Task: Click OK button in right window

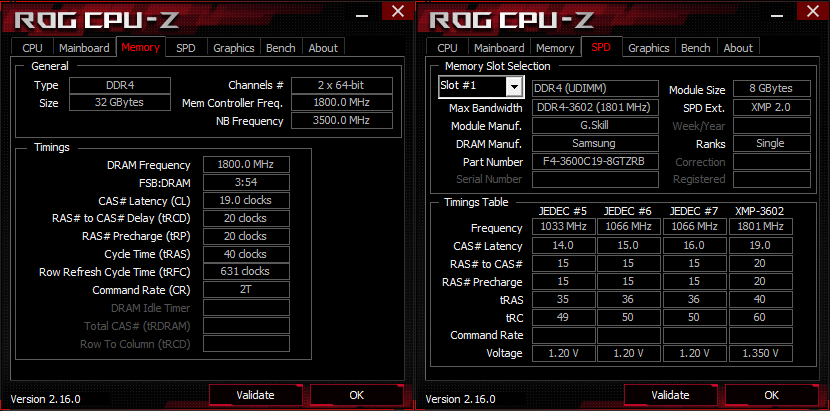Action: tap(772, 395)
